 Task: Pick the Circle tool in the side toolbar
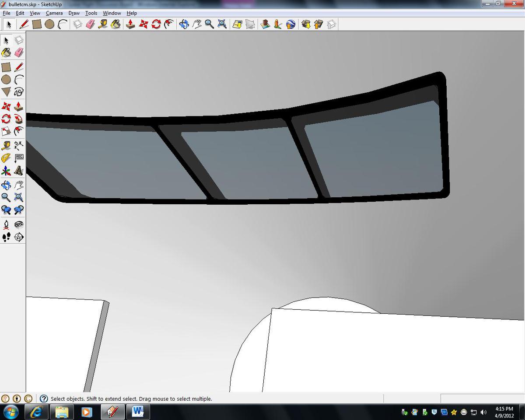6,79
